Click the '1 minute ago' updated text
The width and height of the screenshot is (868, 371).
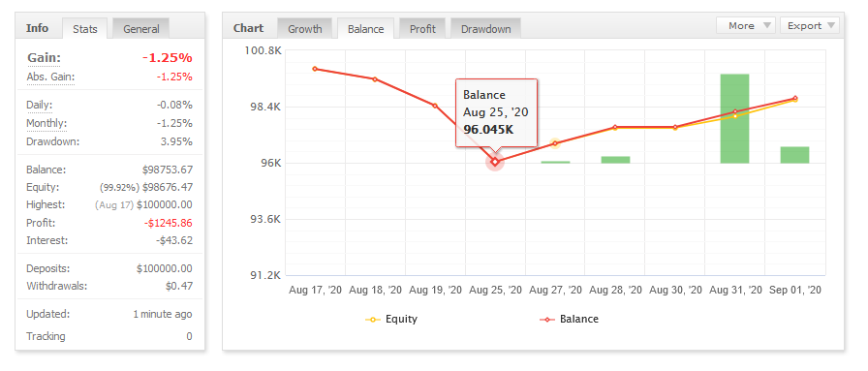click(x=163, y=314)
